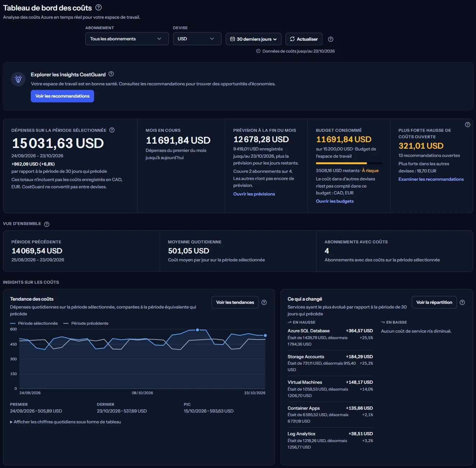This screenshot has height=468, width=476.
Task: Click the clock icon beside Données de coûts
Action: click(x=258, y=51)
